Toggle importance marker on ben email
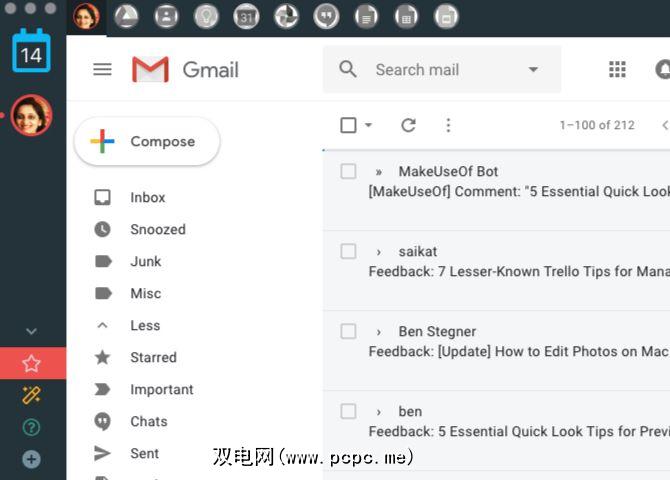Image resolution: width=670 pixels, height=480 pixels. tap(379, 412)
